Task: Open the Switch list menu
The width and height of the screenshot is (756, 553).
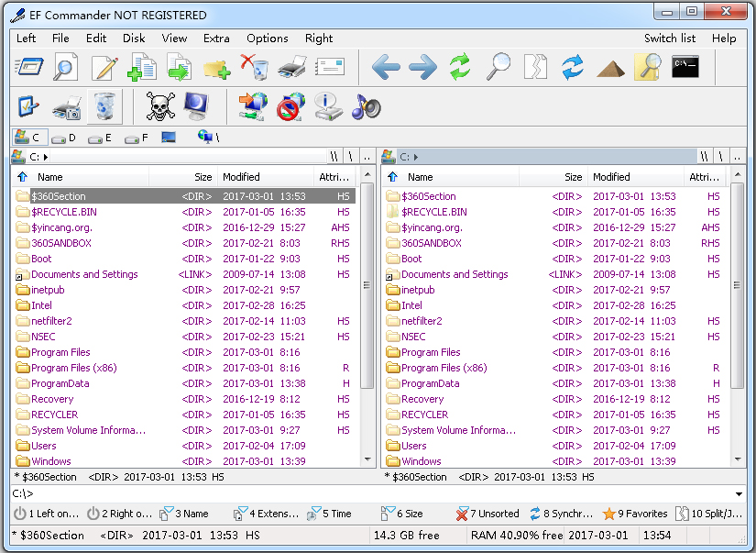Action: (670, 39)
